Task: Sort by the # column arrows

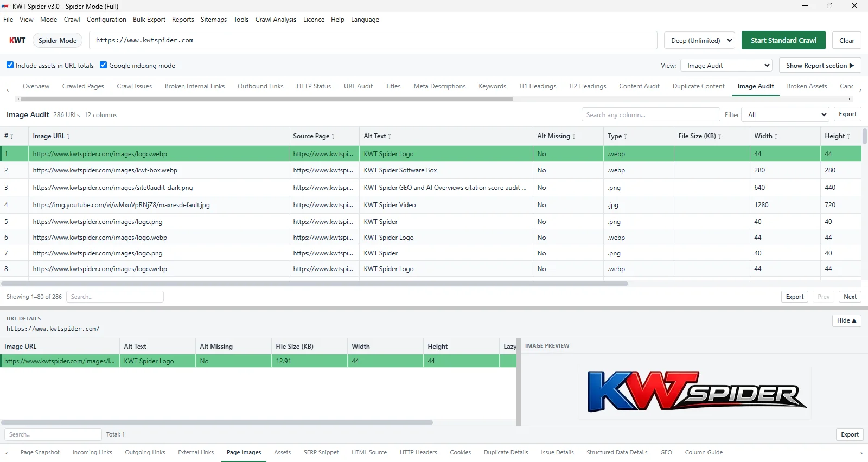Action: (x=11, y=137)
